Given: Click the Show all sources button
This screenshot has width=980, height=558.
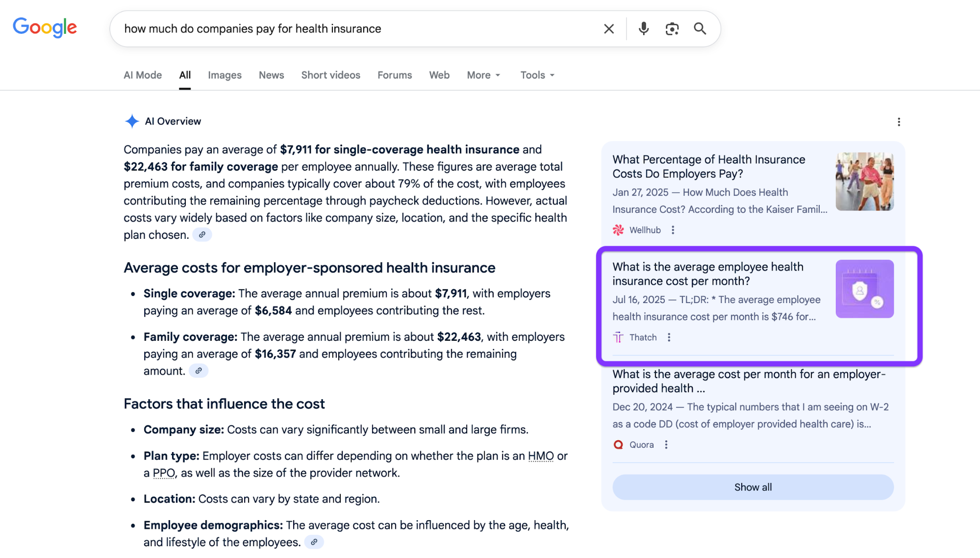Looking at the screenshot, I should click(753, 487).
